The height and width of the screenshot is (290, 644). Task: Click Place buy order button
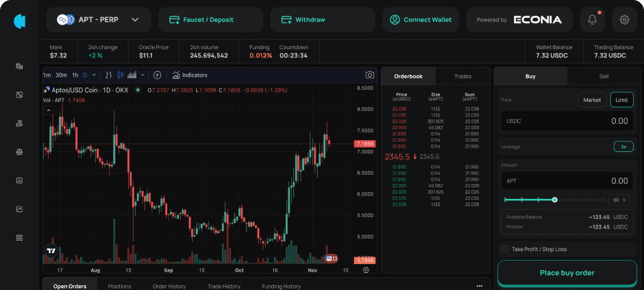click(567, 272)
